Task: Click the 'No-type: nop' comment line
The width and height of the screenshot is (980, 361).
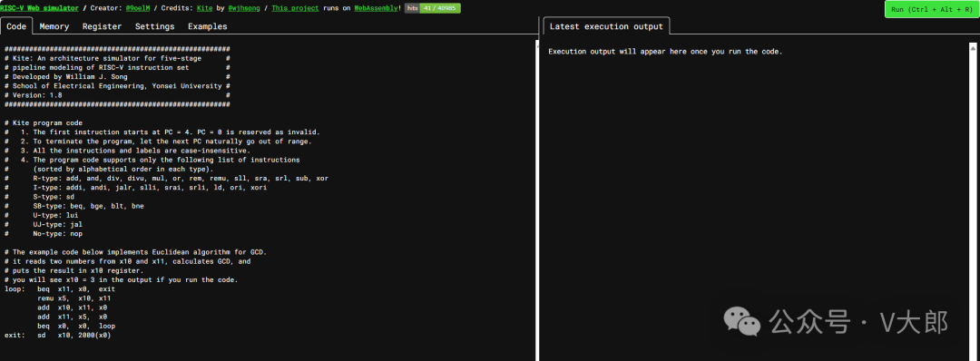Action: [44, 234]
